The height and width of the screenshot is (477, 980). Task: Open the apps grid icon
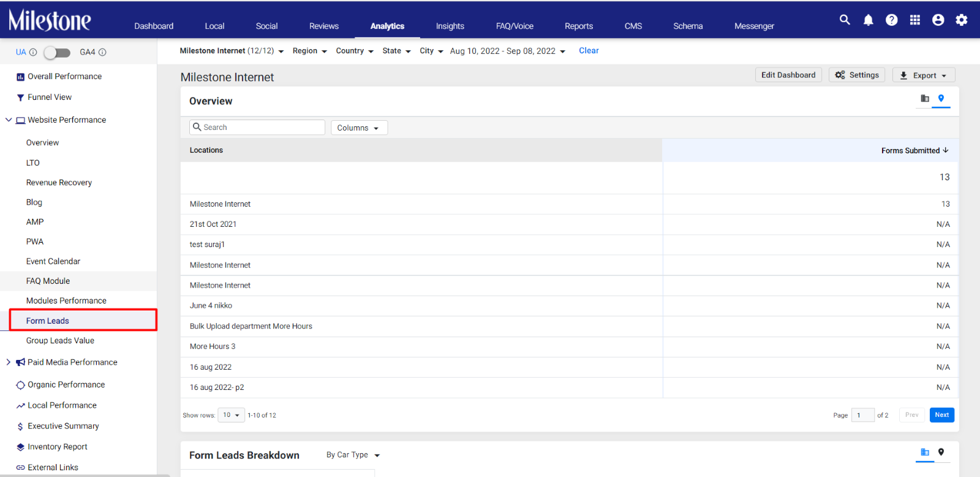915,20
